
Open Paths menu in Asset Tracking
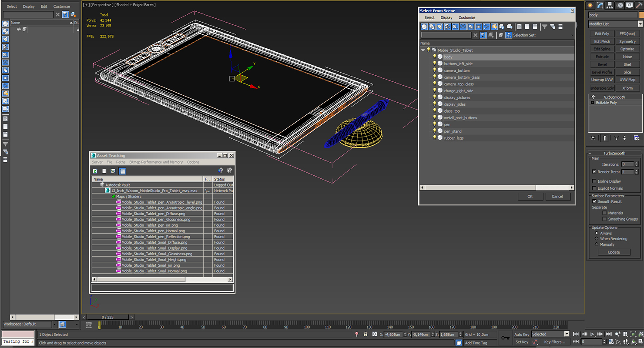[x=121, y=162]
